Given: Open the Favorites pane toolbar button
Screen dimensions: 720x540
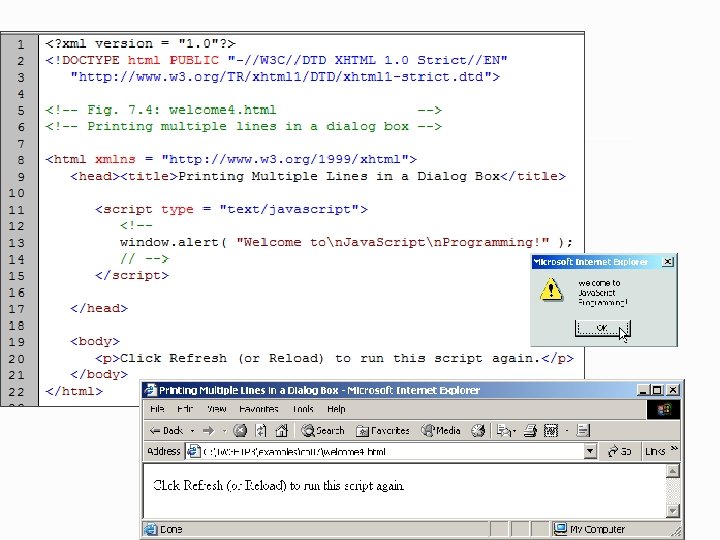Looking at the screenshot, I should click(383, 431).
